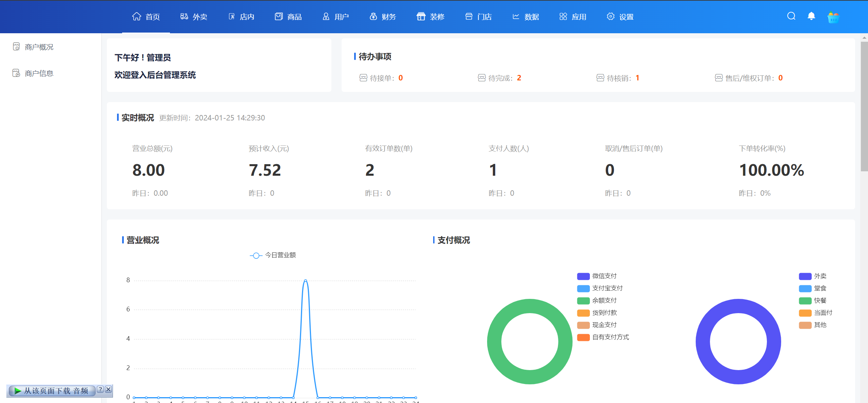Screen dimensions: 868x403
Task: Click the shopping basket icon top right
Action: pos(833,17)
